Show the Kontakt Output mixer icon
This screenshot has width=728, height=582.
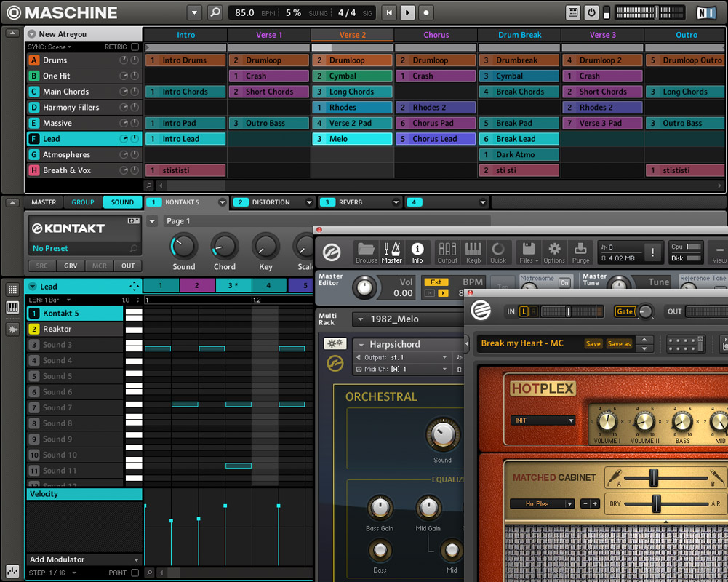click(447, 252)
